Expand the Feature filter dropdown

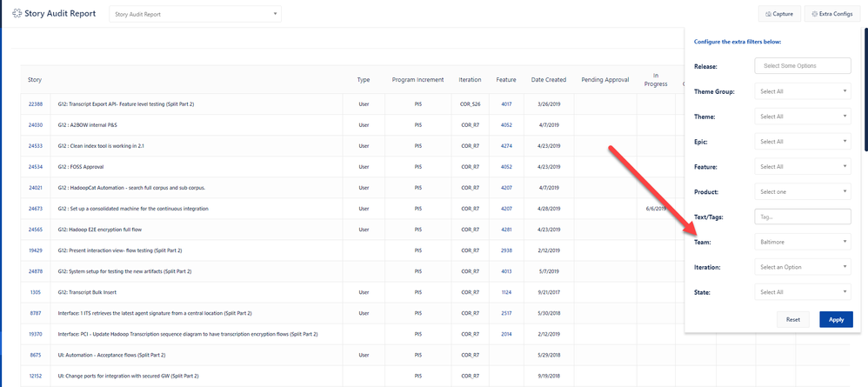[x=803, y=167]
